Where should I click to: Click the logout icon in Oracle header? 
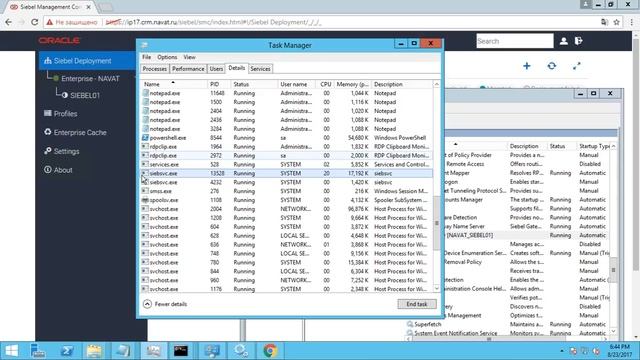[x=578, y=41]
